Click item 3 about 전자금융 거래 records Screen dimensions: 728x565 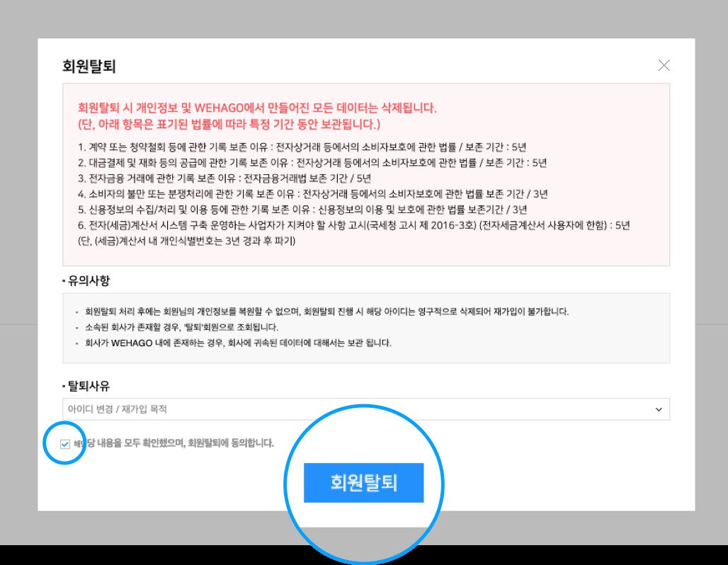click(x=224, y=178)
